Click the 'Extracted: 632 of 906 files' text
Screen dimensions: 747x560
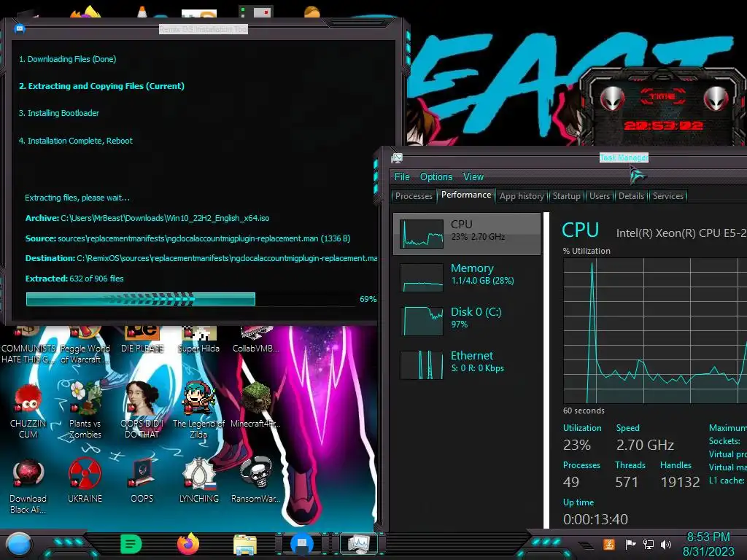(74, 279)
